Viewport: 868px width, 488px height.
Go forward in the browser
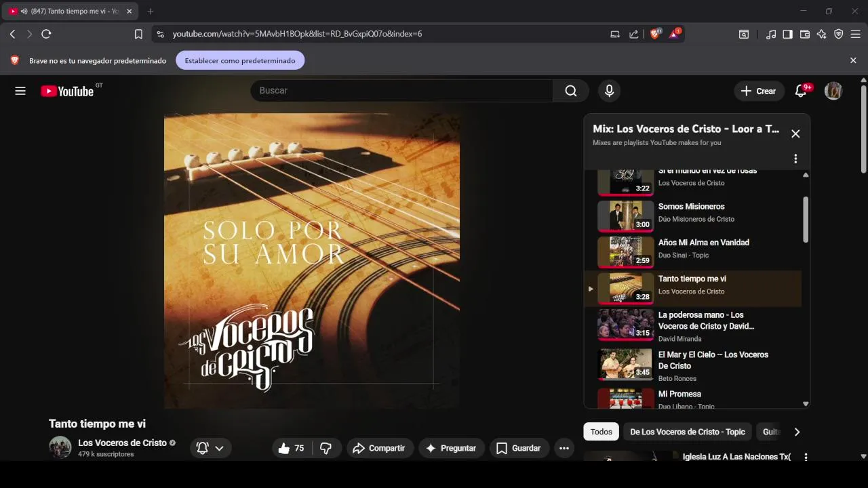point(29,34)
